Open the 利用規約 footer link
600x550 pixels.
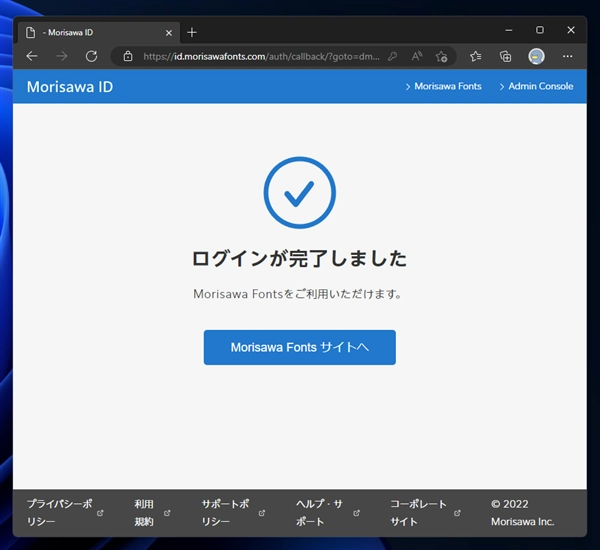pos(144,512)
